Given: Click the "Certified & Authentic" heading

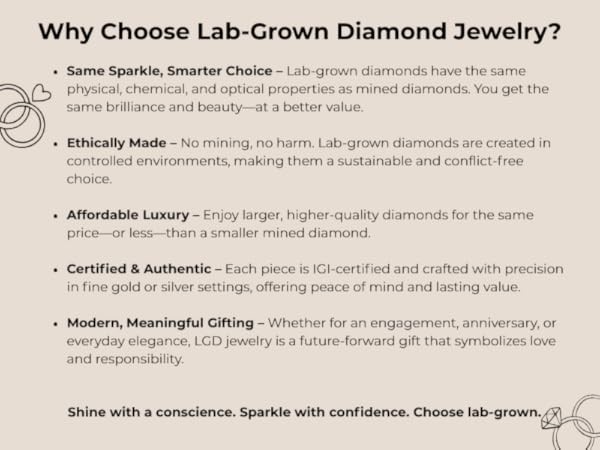Looking at the screenshot, I should (142, 269).
